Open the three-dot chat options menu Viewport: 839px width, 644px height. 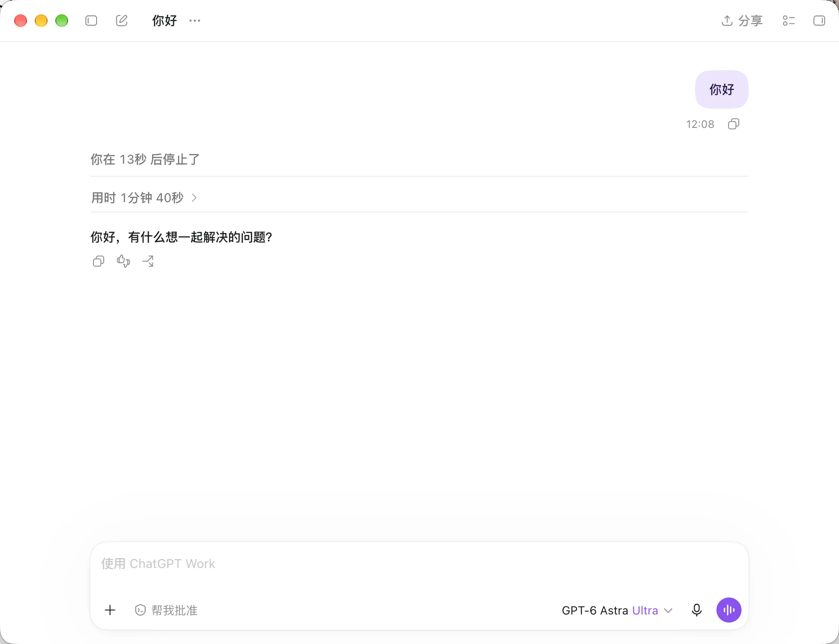point(195,21)
